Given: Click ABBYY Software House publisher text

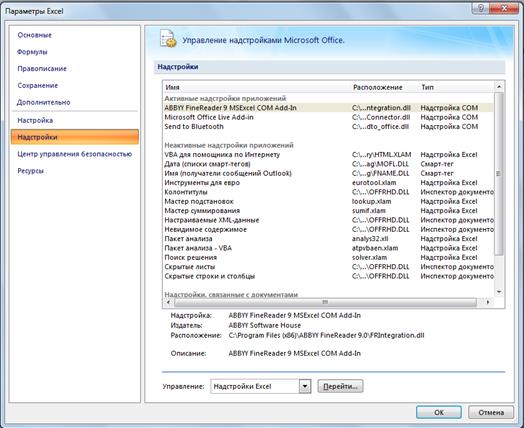Looking at the screenshot, I should click(265, 325).
